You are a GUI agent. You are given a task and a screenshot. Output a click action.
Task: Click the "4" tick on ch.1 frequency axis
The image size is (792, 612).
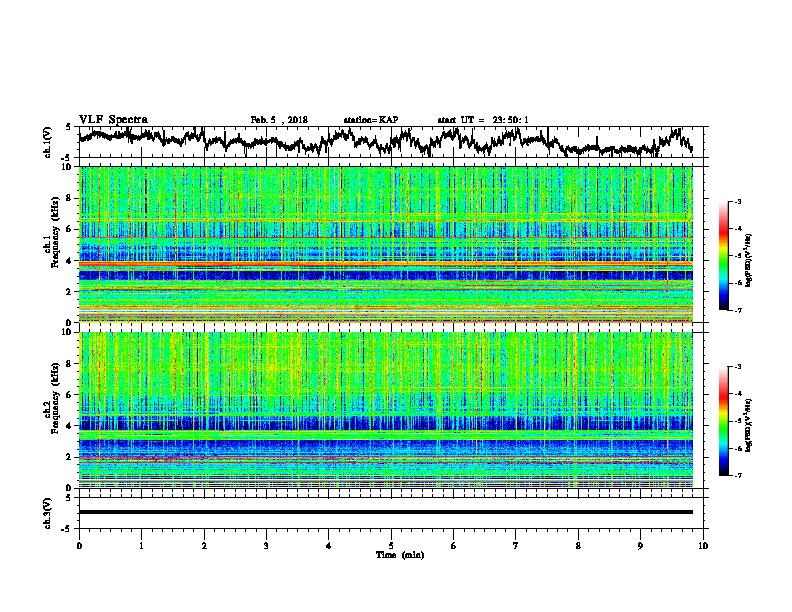pos(70,261)
